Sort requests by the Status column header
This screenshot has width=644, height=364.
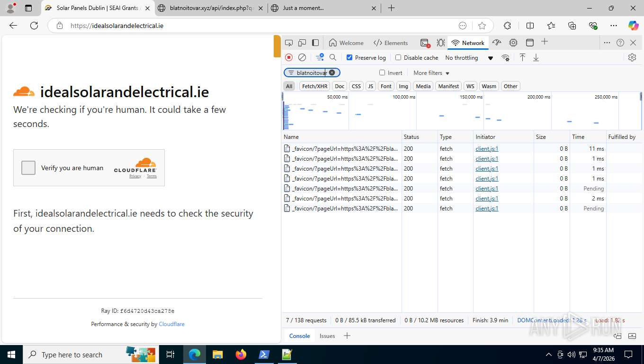click(420, 137)
